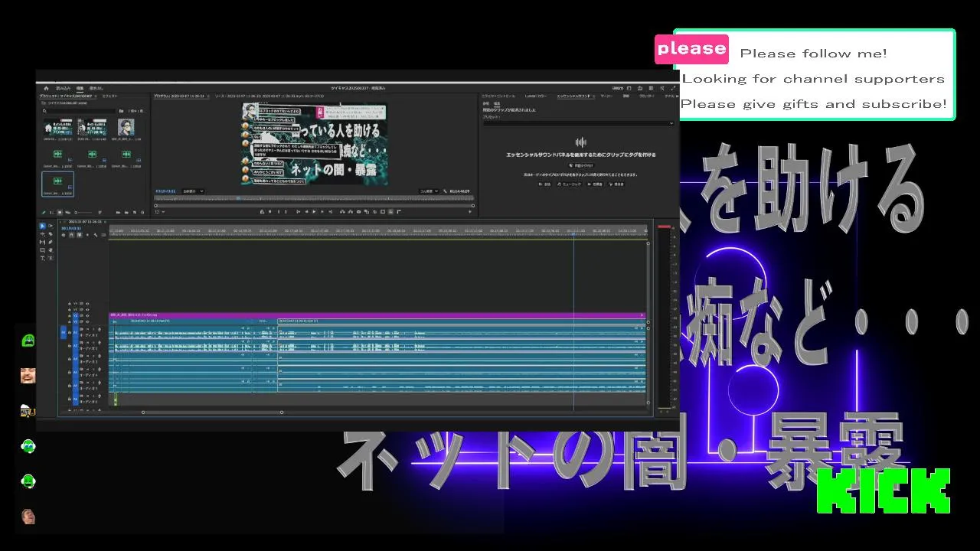980x551 pixels.
Task: Select the highlighted audio clip in project bin
Action: coord(58,184)
